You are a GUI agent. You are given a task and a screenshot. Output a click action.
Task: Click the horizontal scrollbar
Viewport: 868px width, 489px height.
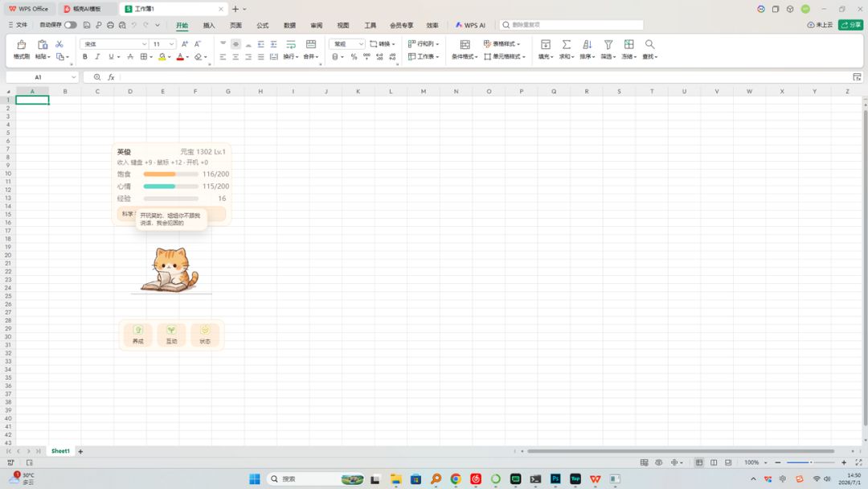681,451
